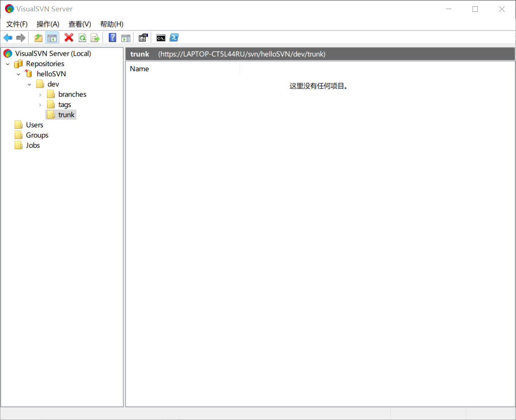The image size is (516, 420).
Task: Select the tags label in tree
Action: 65,104
